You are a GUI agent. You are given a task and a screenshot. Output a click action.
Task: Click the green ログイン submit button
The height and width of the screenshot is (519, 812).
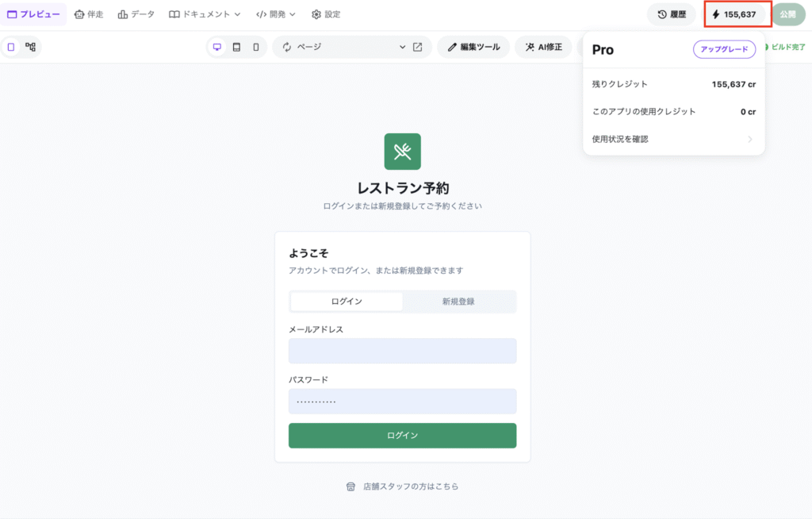coord(402,436)
